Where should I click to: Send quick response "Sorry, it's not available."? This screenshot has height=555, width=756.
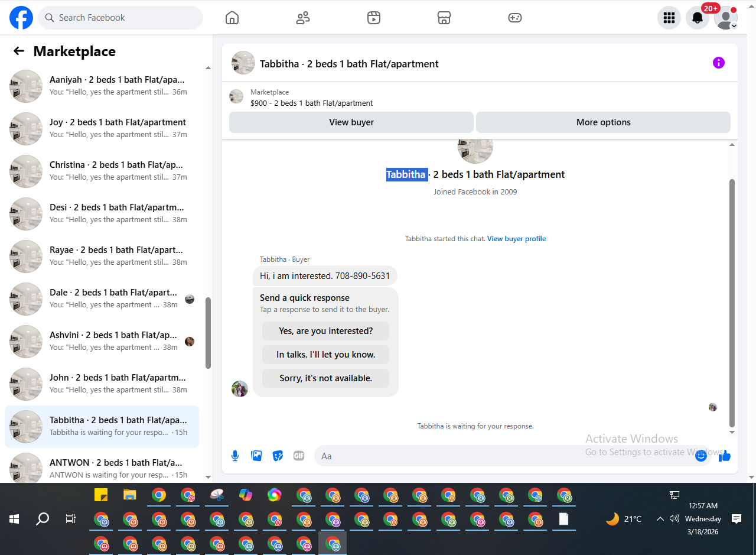325,378
